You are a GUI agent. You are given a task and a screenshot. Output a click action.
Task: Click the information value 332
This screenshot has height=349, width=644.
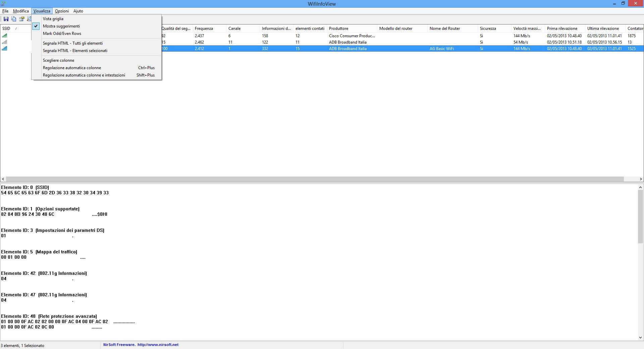pyautogui.click(x=265, y=49)
